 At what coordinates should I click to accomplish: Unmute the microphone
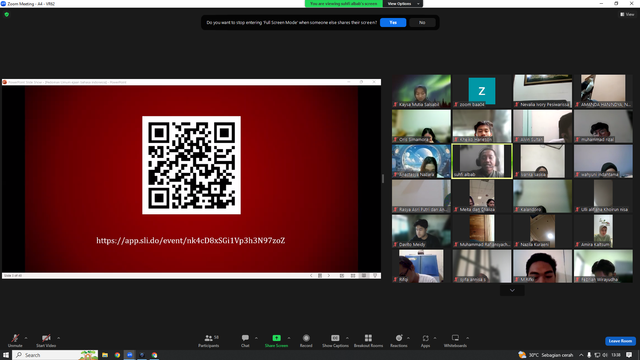(15, 341)
